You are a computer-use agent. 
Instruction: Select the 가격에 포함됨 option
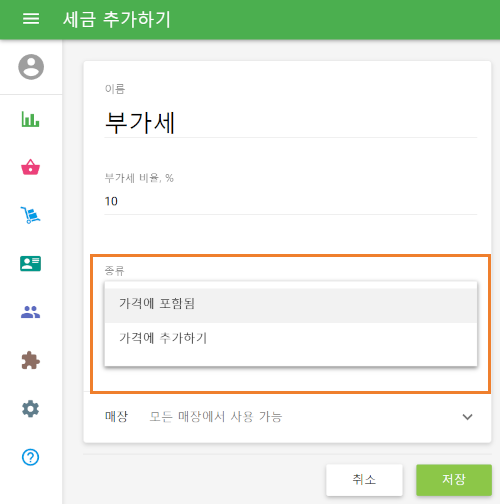[291, 304]
